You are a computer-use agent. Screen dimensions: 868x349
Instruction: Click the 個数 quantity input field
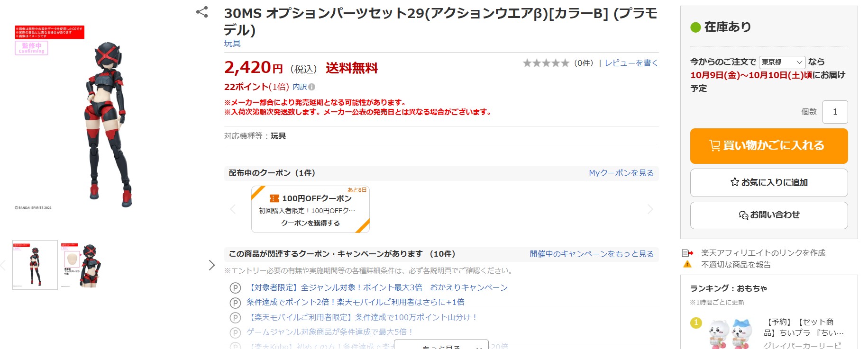pos(835,112)
